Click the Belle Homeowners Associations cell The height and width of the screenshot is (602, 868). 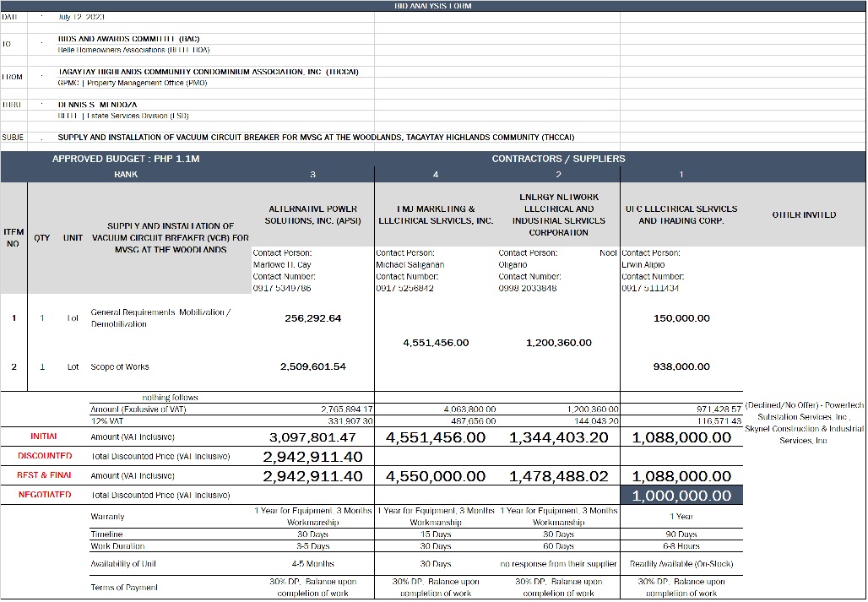[133, 50]
